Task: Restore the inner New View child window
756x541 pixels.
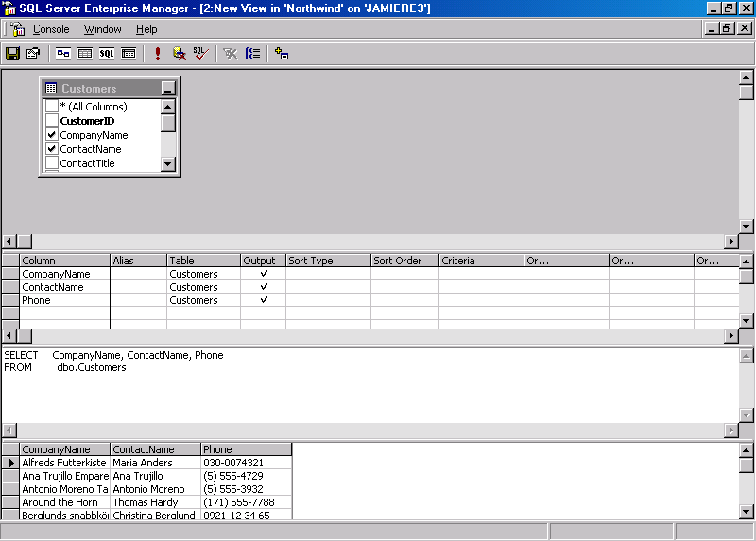Action: (x=728, y=28)
